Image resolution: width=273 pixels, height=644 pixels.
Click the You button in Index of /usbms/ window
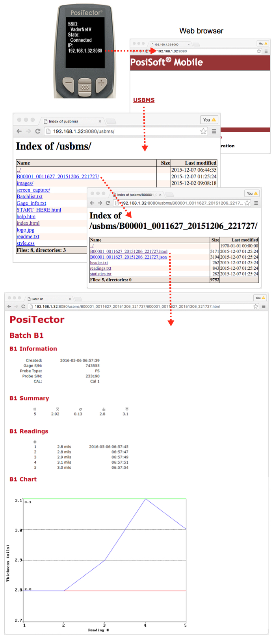[x=209, y=120]
